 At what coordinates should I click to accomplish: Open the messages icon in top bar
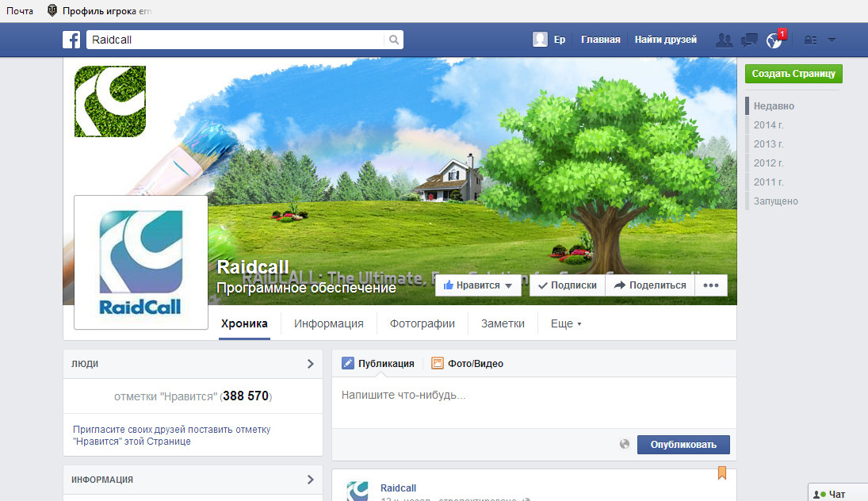(749, 40)
